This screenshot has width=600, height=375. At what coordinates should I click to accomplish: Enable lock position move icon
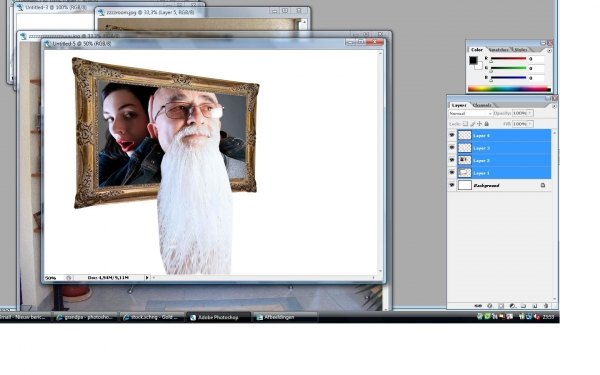pos(479,124)
